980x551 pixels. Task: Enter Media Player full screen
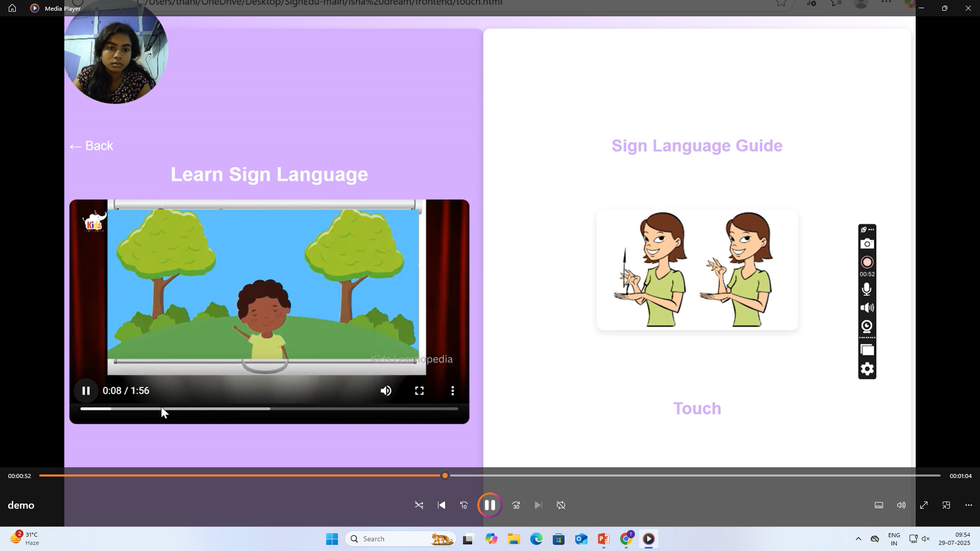[924, 505]
